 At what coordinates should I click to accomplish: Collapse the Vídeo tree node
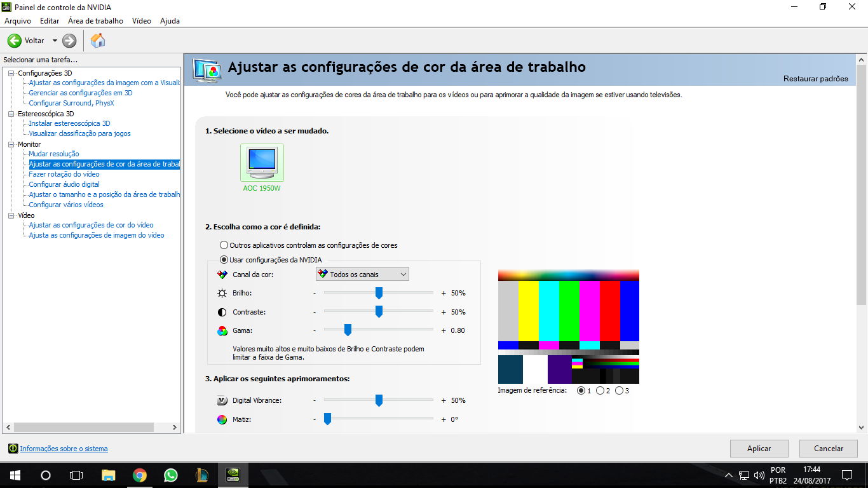pos(11,215)
